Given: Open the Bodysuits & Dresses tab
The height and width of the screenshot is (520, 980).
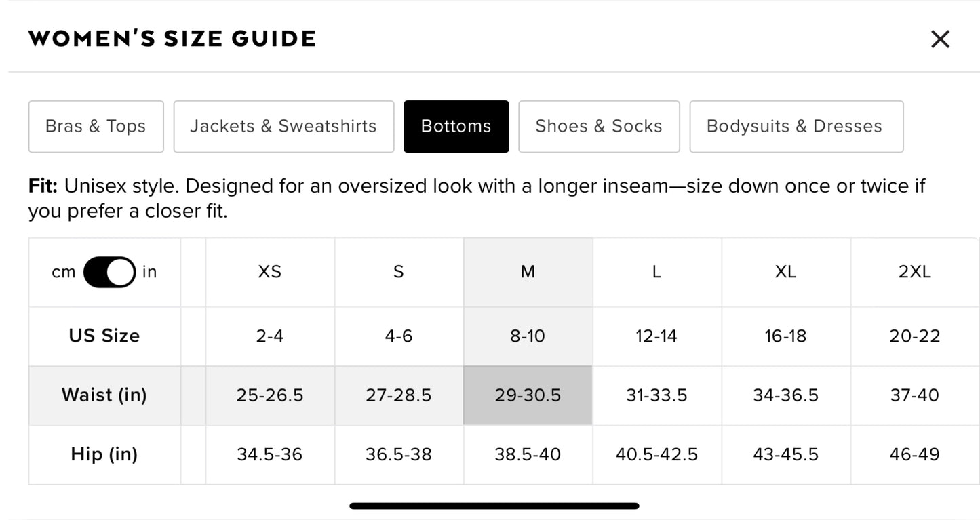Looking at the screenshot, I should click(x=796, y=127).
